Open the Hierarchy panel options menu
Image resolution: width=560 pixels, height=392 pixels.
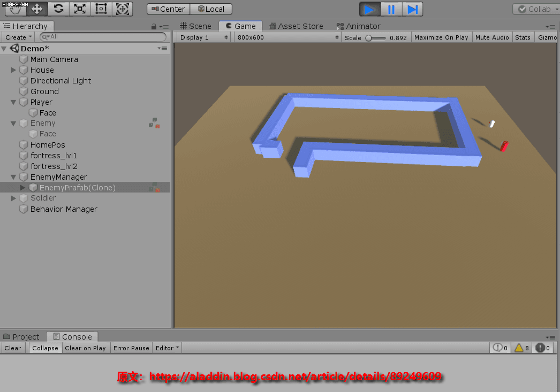pyautogui.click(x=164, y=26)
